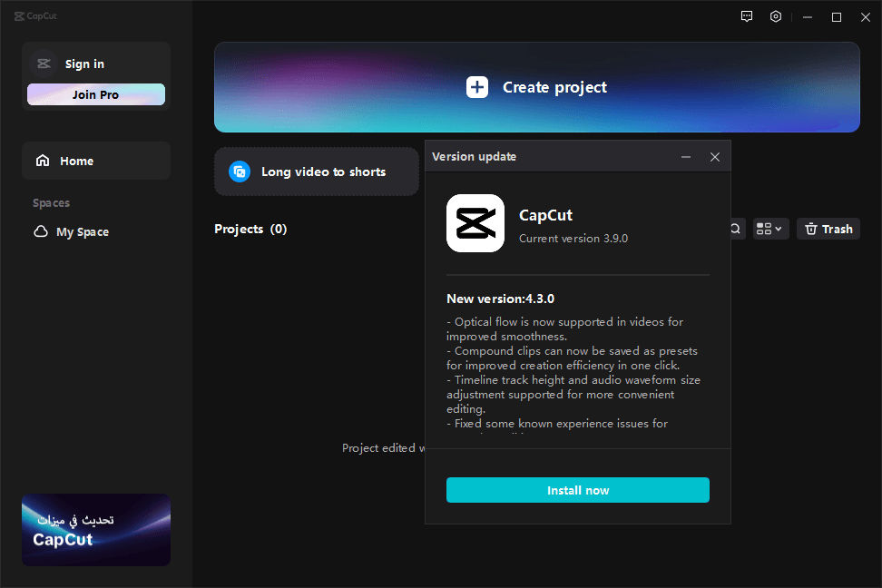Viewport: 882px width, 588px height.
Task: Click the Long video to shorts icon
Action: point(240,171)
